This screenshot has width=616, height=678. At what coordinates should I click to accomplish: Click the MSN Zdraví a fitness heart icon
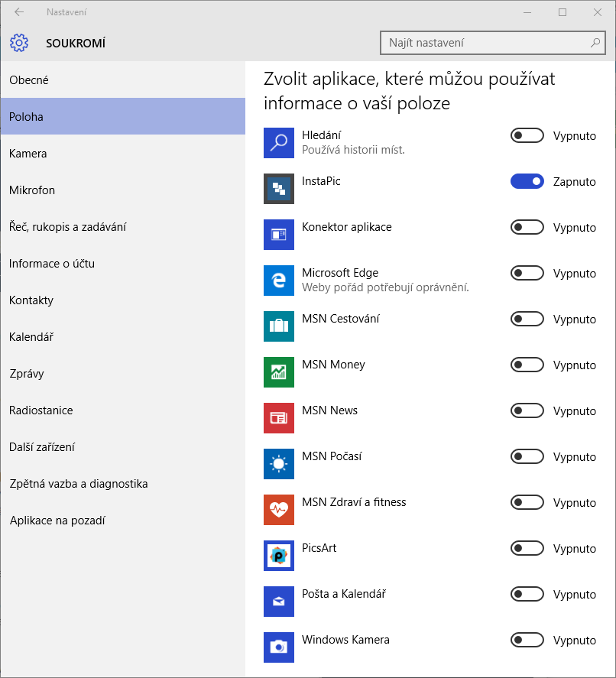279,509
